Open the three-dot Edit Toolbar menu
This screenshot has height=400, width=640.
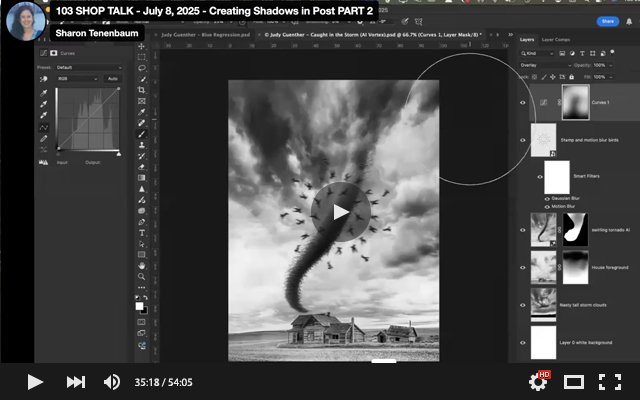[142, 287]
